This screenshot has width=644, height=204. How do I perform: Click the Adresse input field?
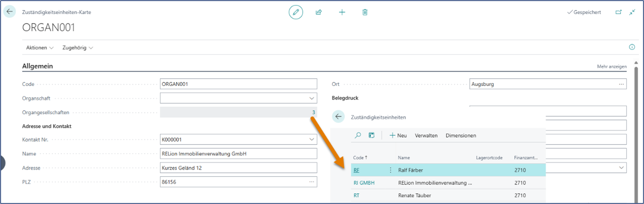click(238, 168)
